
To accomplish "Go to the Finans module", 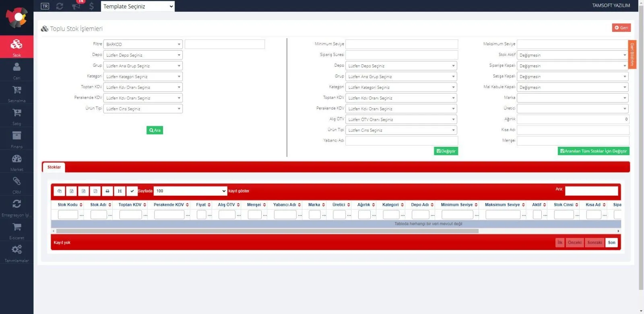I will click(17, 139).
